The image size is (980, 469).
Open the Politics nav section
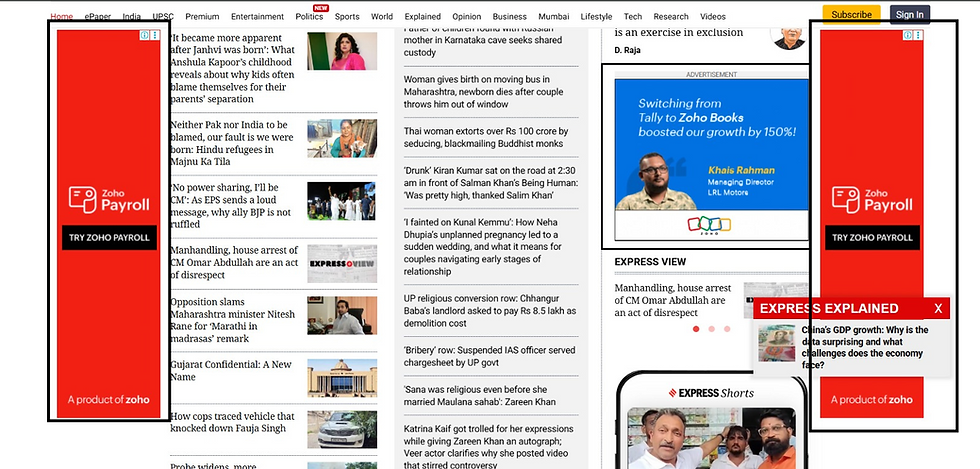coord(309,16)
